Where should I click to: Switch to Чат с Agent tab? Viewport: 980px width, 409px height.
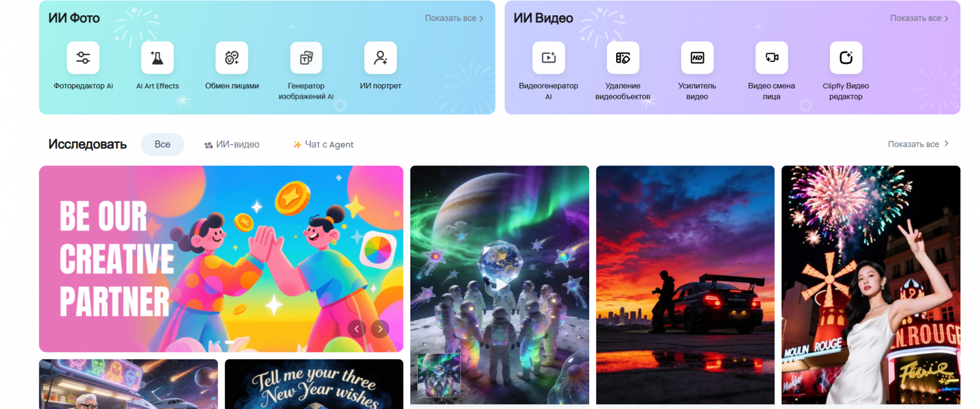(323, 145)
